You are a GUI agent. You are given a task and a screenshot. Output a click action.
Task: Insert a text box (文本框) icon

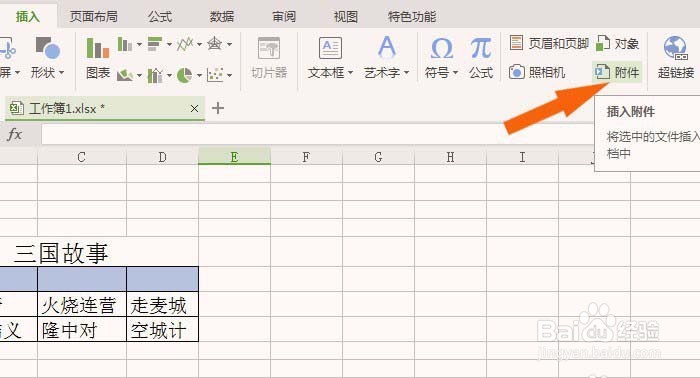pos(330,48)
